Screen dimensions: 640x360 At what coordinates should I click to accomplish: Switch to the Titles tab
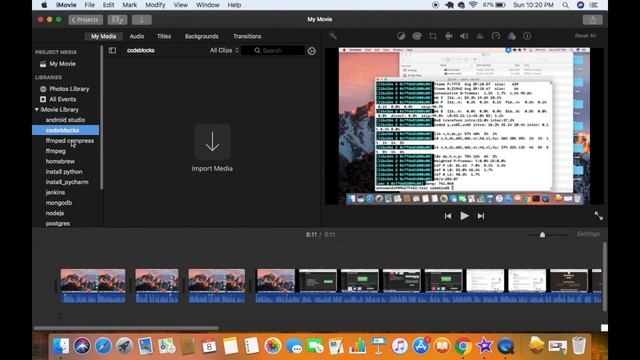pyautogui.click(x=164, y=36)
